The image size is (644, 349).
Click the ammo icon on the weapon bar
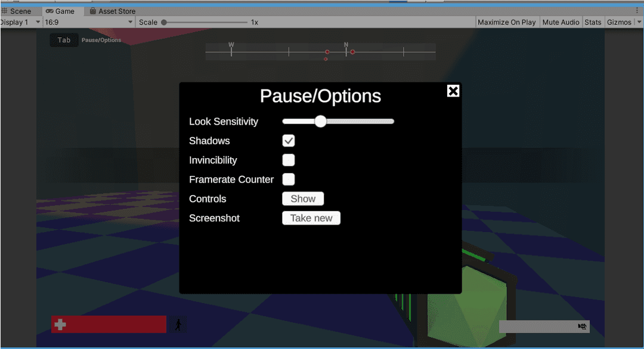click(x=583, y=326)
